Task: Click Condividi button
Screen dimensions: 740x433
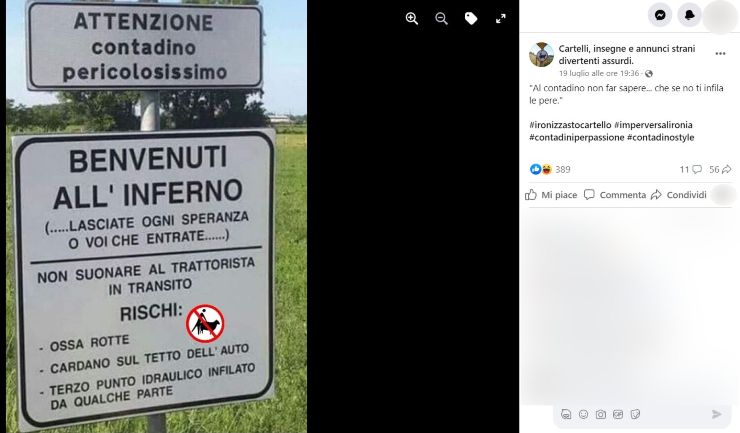Action: (679, 195)
